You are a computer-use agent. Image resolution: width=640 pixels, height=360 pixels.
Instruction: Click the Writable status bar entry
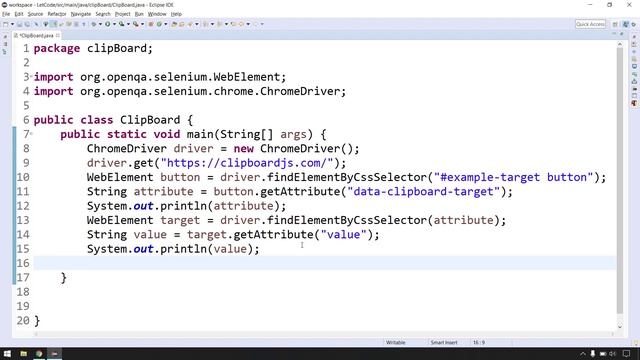[x=396, y=342]
